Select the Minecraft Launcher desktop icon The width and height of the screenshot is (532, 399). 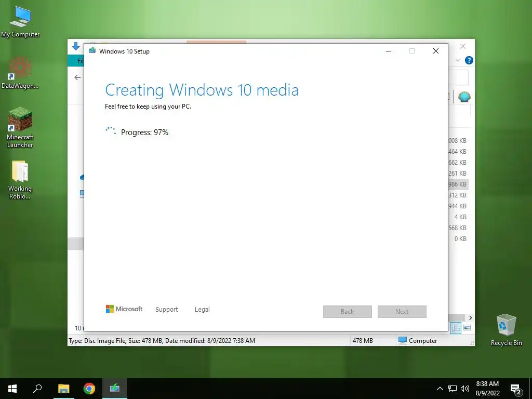click(x=20, y=128)
